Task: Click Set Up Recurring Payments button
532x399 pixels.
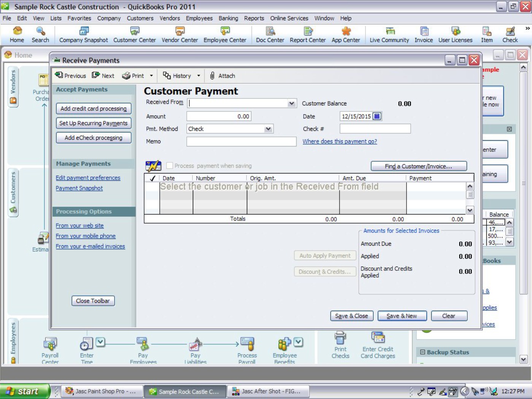Action: click(x=94, y=123)
